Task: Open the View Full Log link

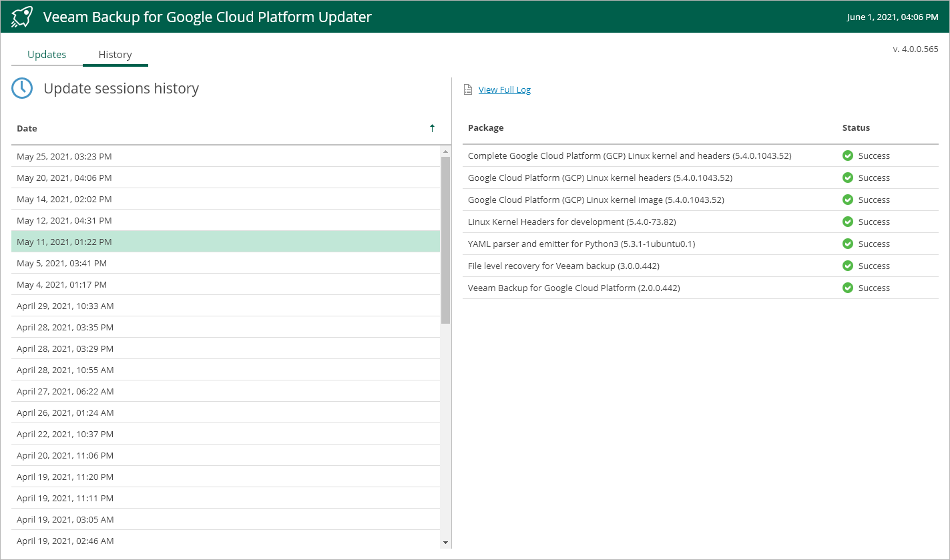Action: (x=505, y=89)
